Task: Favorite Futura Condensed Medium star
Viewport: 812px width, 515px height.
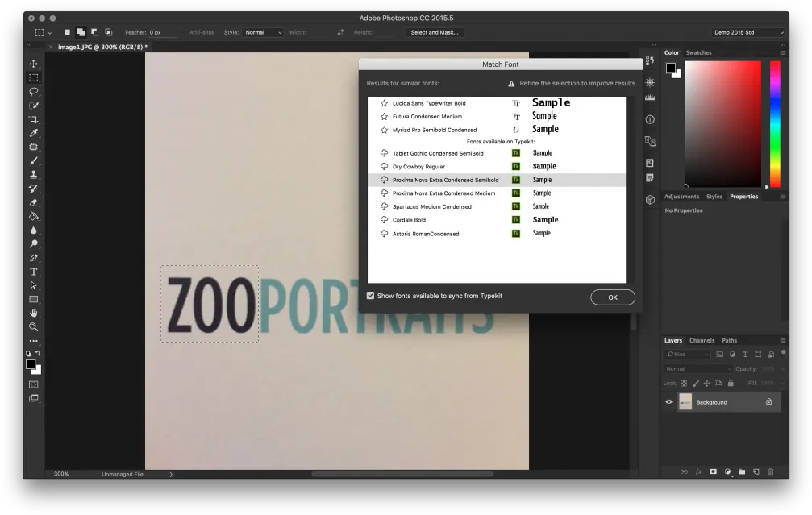Action: coord(385,116)
